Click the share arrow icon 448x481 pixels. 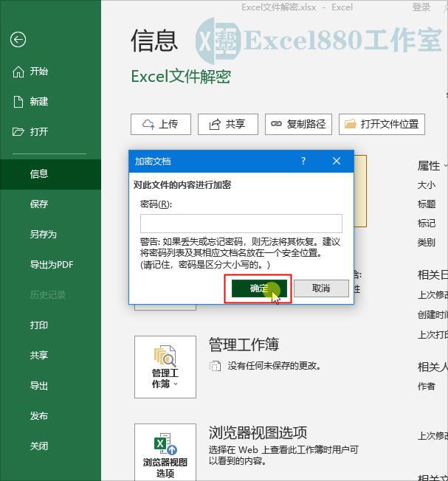pos(215,124)
